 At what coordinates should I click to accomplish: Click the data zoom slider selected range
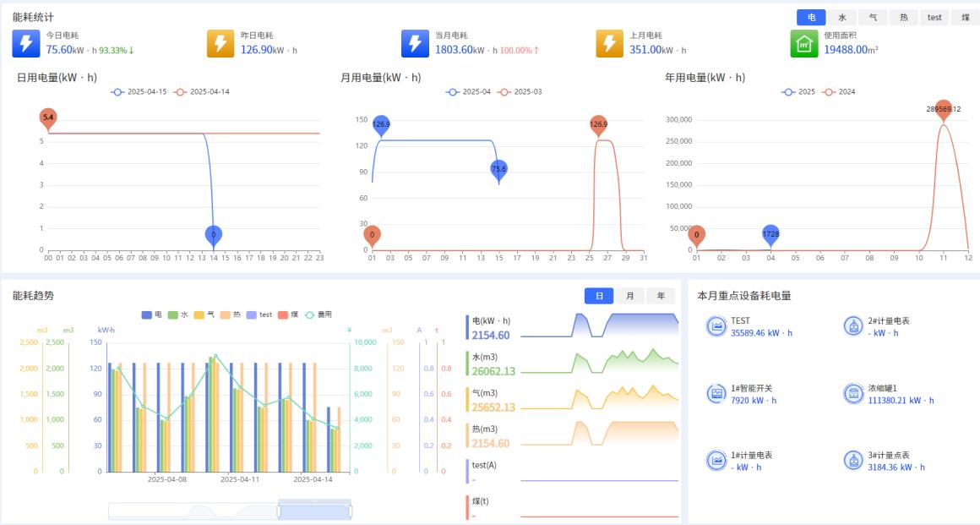[x=313, y=511]
